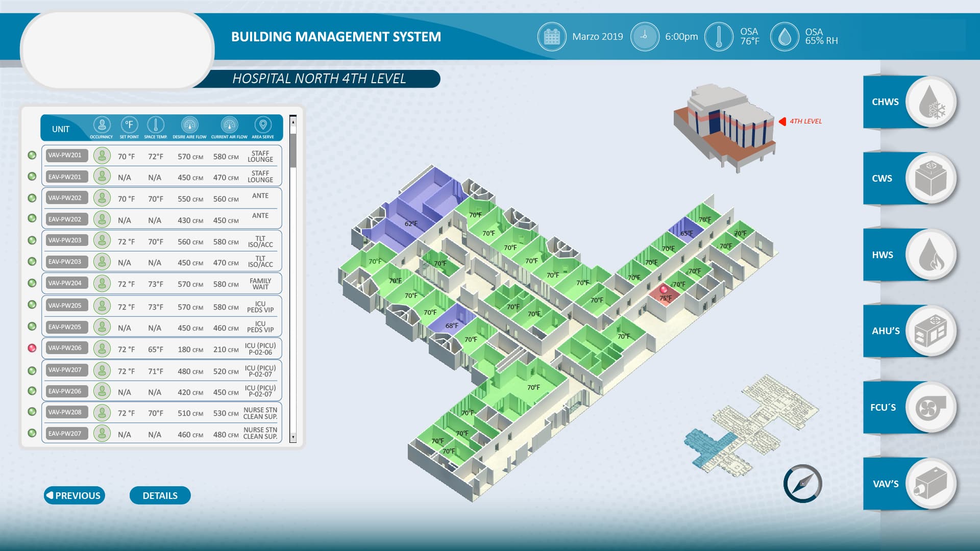Click the DETAILS button

160,495
